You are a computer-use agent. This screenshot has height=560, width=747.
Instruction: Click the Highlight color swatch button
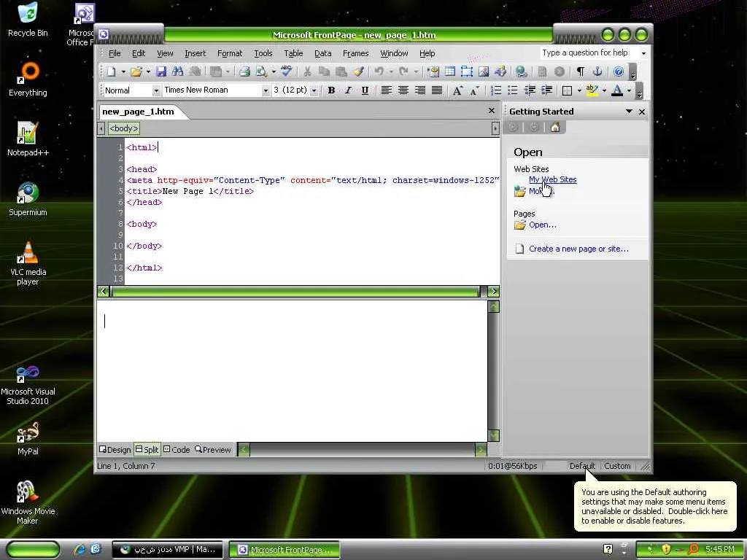(592, 90)
